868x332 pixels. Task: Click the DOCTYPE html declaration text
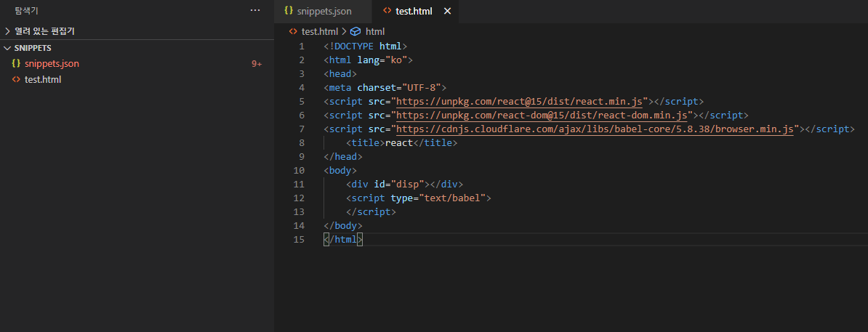[366, 46]
